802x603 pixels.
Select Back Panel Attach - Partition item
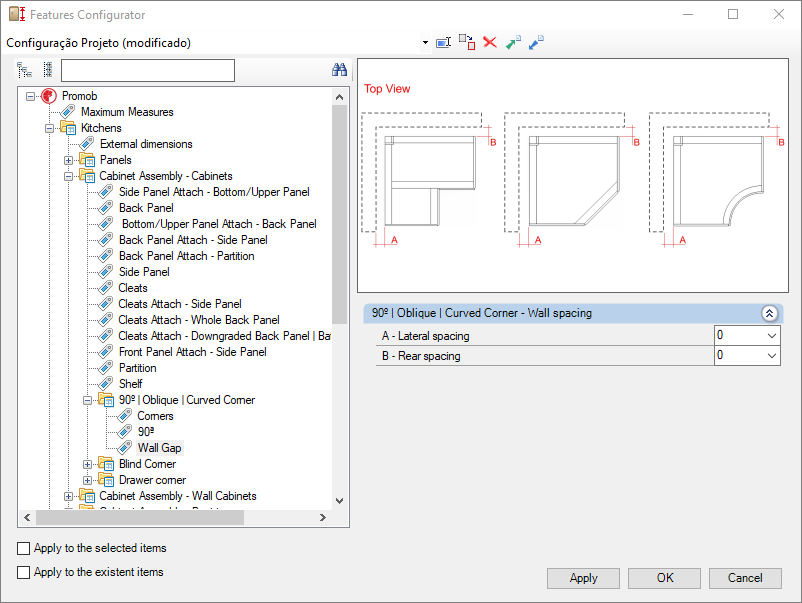[x=186, y=256]
